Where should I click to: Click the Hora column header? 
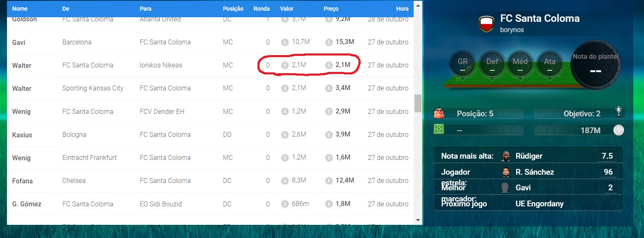coord(402,9)
